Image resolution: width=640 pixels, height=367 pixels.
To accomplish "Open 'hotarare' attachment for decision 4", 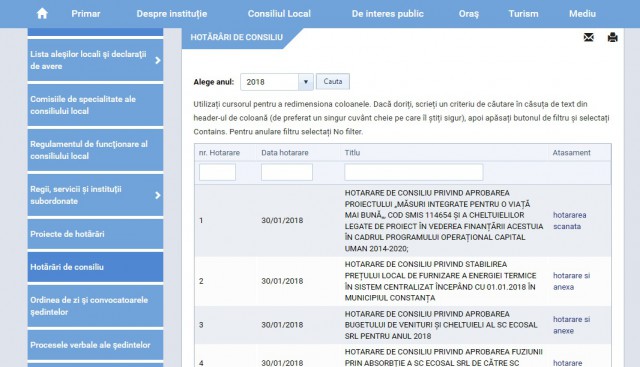I will point(567,363).
